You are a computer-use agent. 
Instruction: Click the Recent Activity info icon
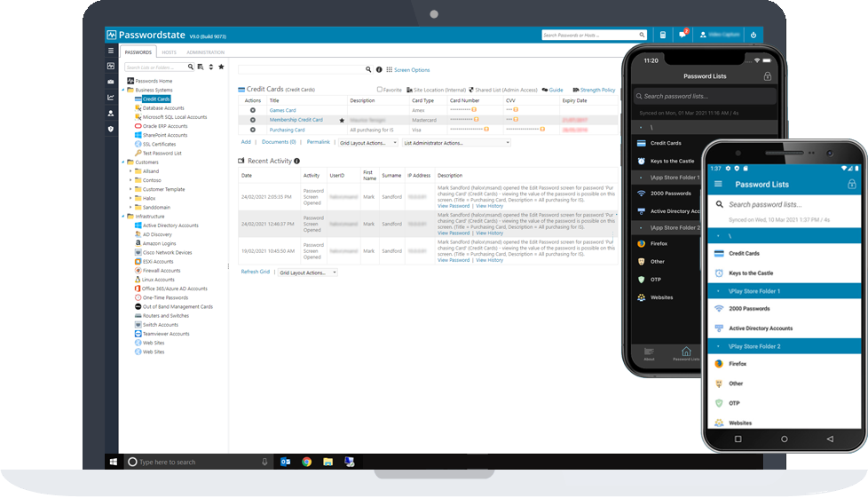pyautogui.click(x=296, y=161)
